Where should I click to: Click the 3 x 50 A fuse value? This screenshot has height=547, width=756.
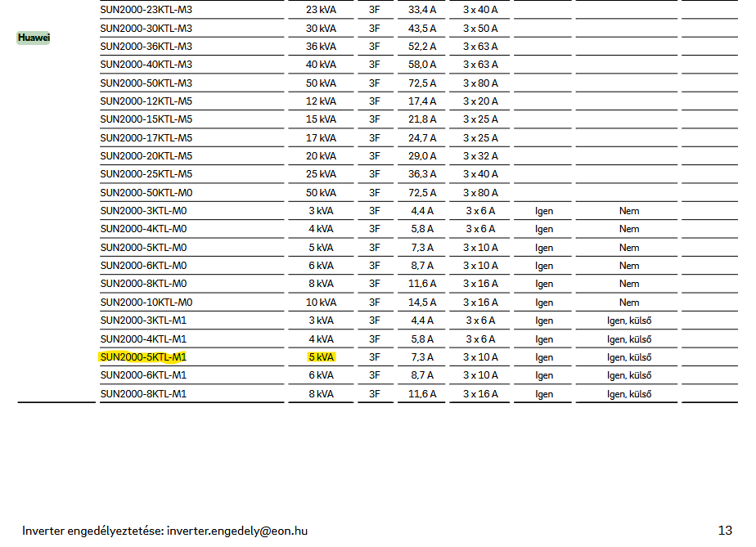click(x=481, y=29)
